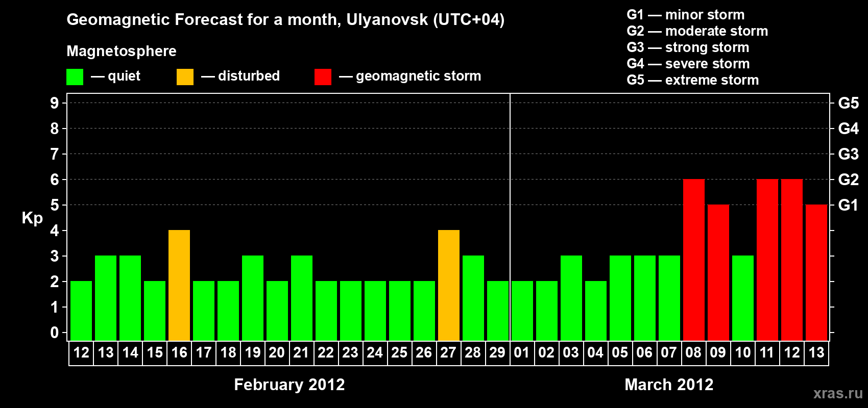Click the green bar for March 01

pyautogui.click(x=522, y=311)
